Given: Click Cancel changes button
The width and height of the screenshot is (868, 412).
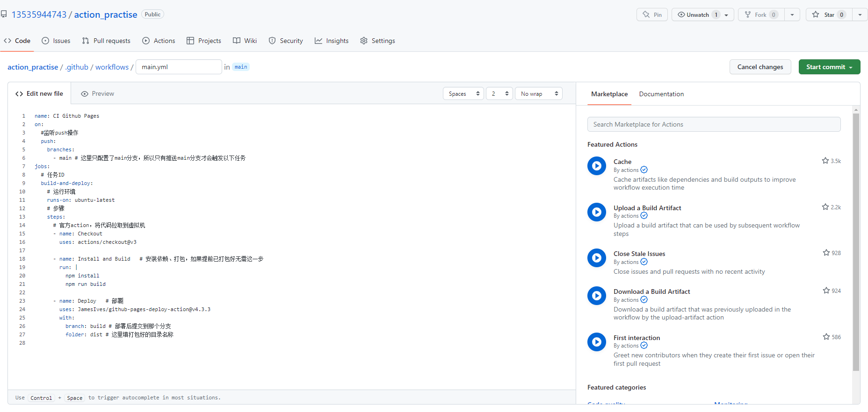Looking at the screenshot, I should (760, 67).
